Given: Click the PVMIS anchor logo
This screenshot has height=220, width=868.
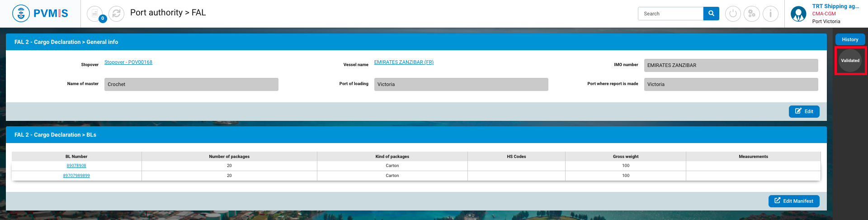Looking at the screenshot, I should [x=21, y=14].
